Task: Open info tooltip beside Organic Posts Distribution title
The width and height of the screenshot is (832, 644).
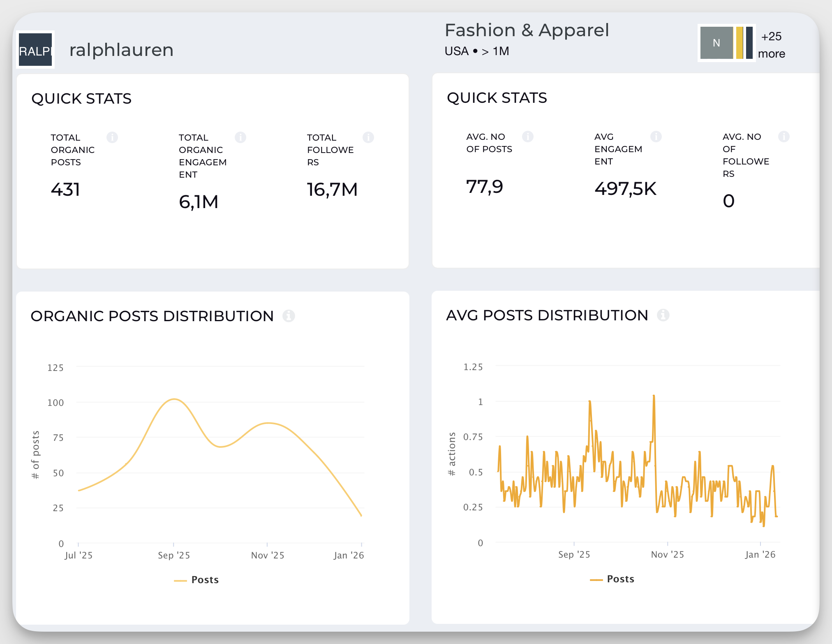Action: click(x=289, y=316)
